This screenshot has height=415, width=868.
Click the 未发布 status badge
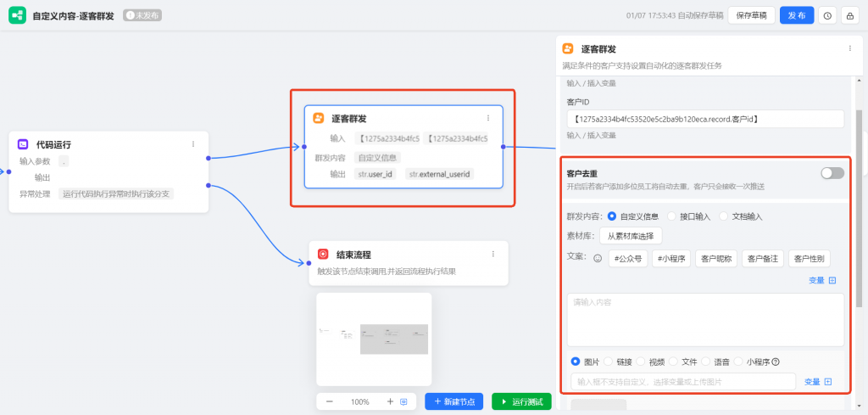tap(142, 15)
